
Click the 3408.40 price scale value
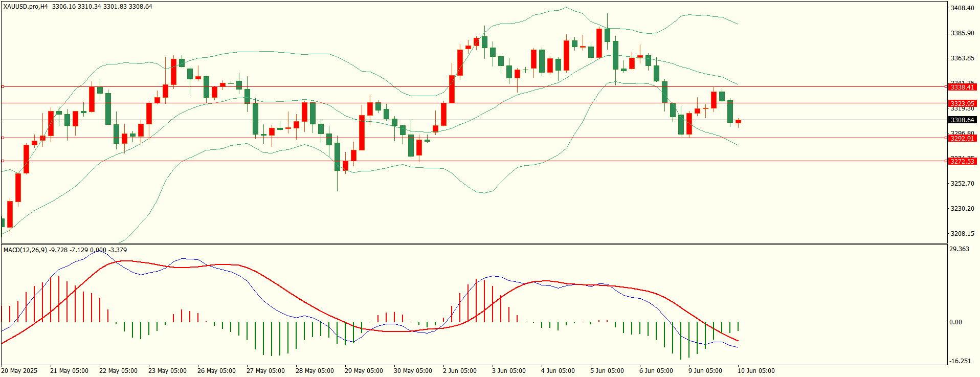tap(962, 8)
